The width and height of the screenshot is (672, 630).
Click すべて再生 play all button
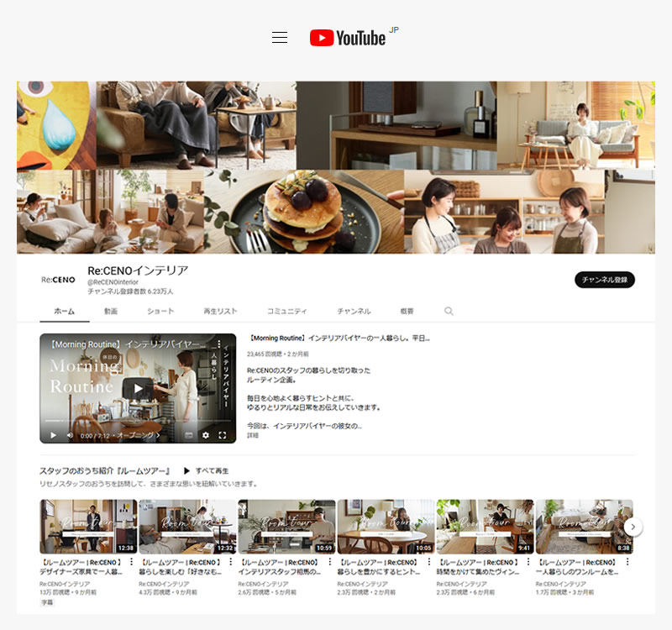tap(206, 471)
